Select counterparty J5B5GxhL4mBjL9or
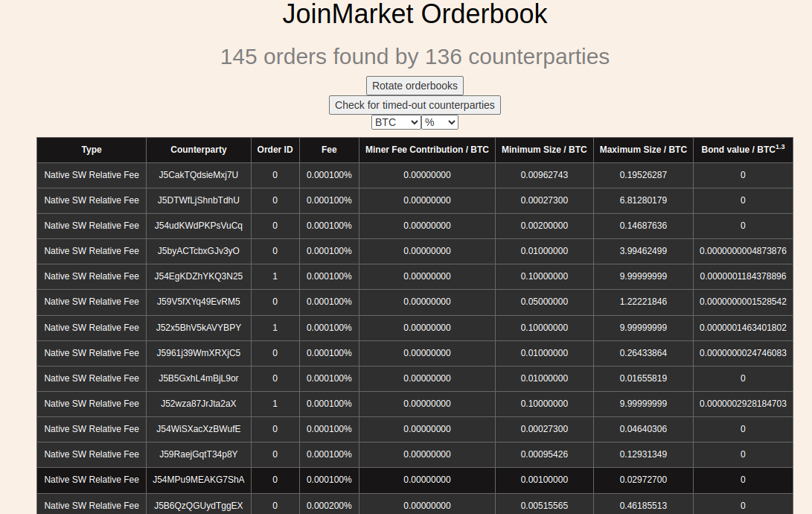 (198, 378)
